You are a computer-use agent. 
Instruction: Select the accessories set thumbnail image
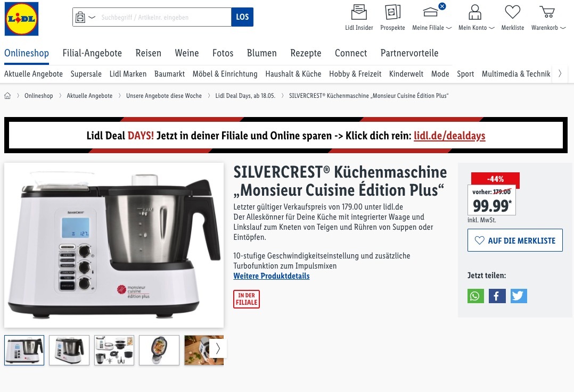point(114,351)
